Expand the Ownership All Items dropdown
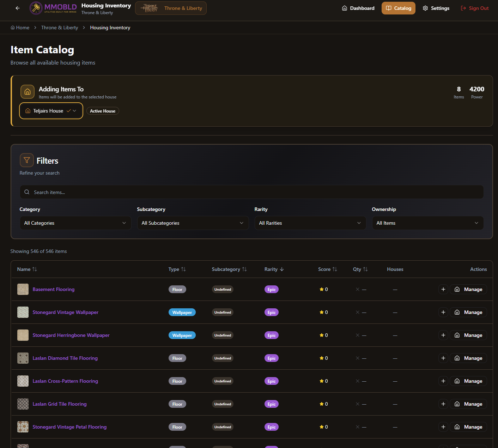The image size is (498, 448). click(x=428, y=223)
